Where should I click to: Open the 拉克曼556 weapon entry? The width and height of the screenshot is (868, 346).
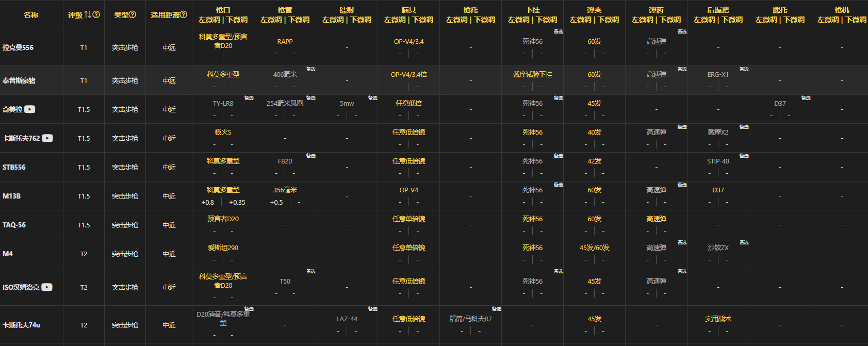[18, 47]
